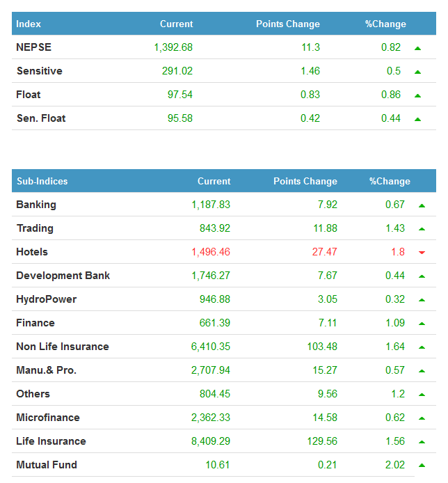
Task: Click %Change header in Sub-Indices table
Action: coord(390,181)
